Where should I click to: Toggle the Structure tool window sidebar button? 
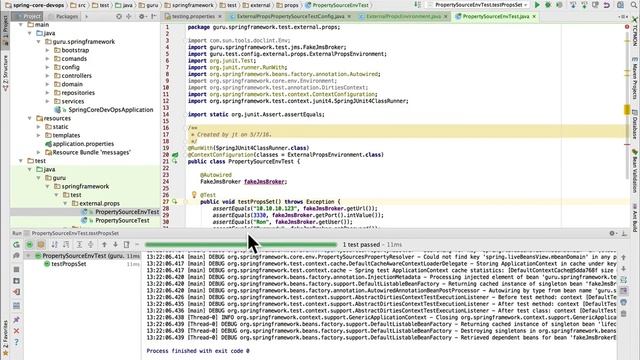[x=5, y=73]
